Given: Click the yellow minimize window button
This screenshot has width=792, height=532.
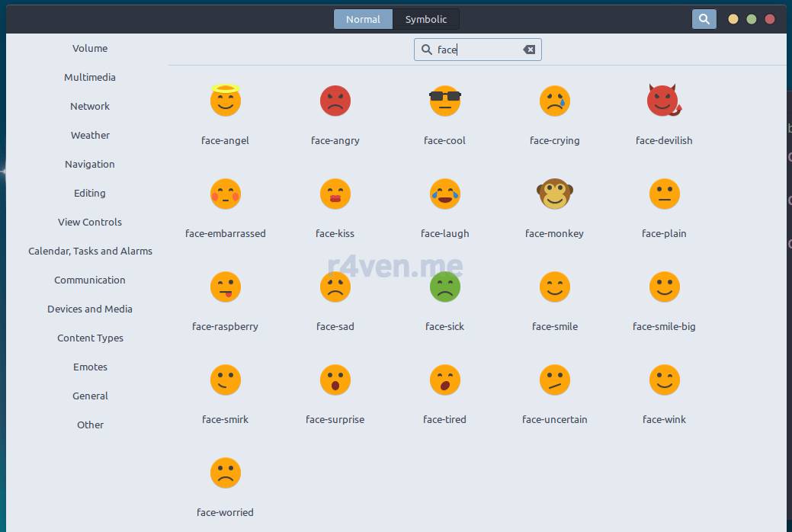Looking at the screenshot, I should (733, 19).
